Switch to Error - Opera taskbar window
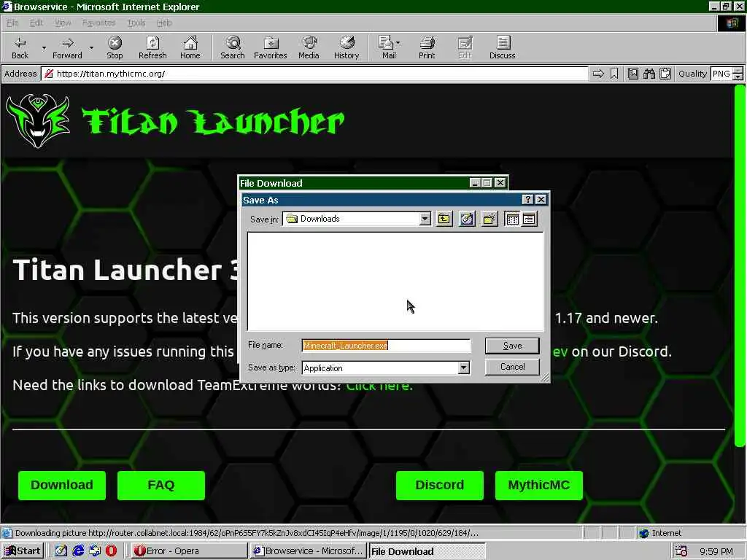Image resolution: width=747 pixels, height=560 pixels. 189,551
